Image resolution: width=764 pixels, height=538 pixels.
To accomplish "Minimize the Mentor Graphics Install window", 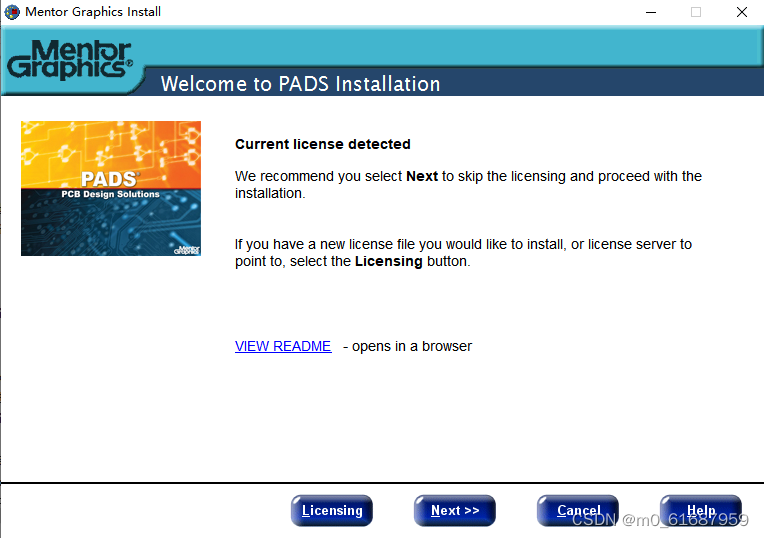I will tap(650, 12).
